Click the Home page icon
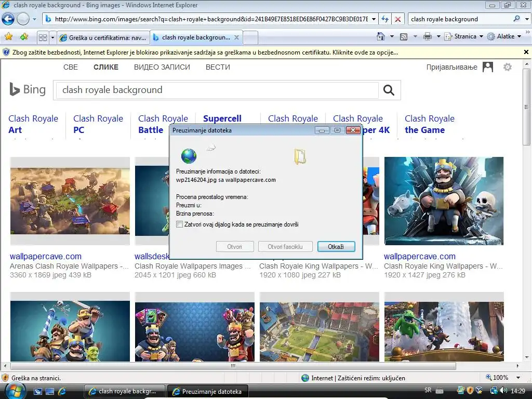532x399 pixels. [x=381, y=36]
